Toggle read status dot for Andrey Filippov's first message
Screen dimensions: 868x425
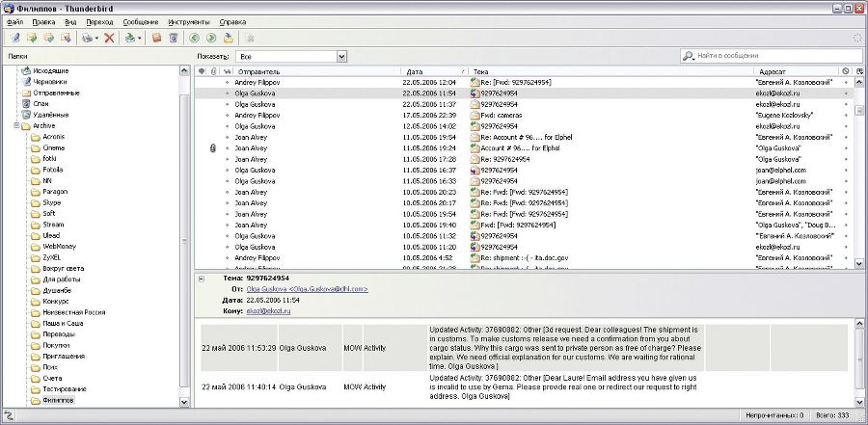[228, 83]
